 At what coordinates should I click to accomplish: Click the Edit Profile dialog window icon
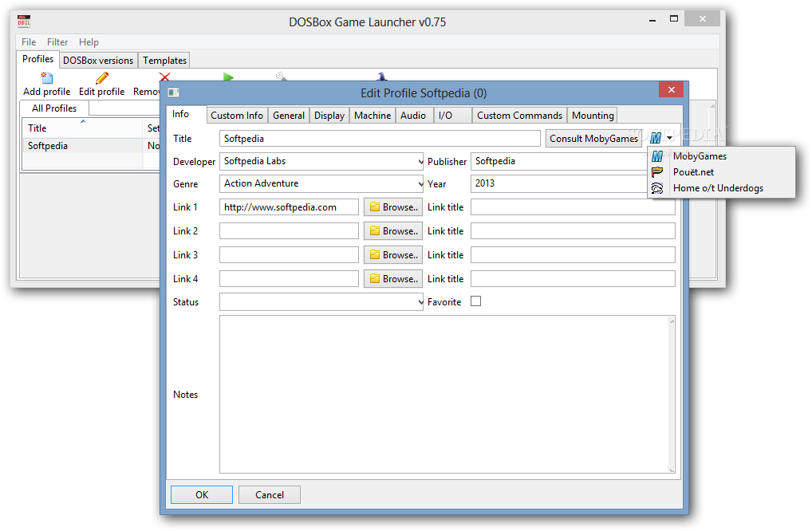point(173,92)
